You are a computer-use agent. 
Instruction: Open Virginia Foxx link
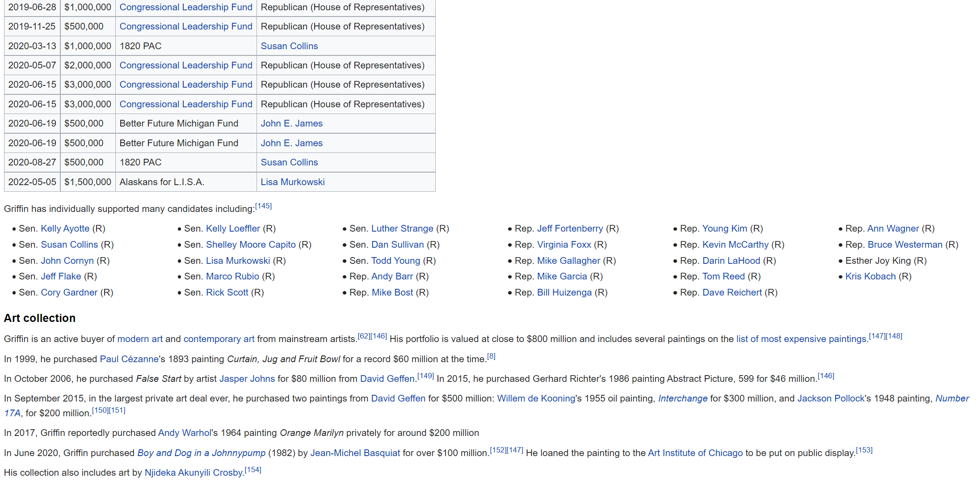tap(564, 245)
